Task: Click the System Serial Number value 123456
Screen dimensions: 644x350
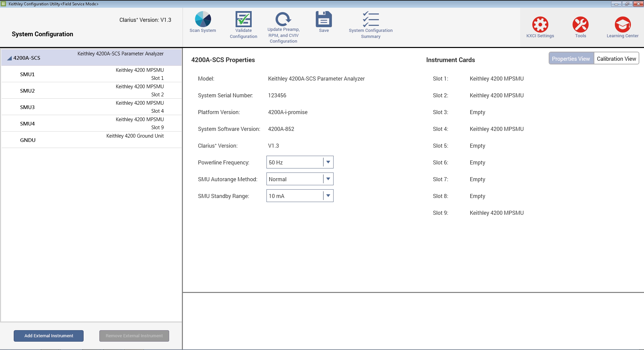Action: [277, 95]
